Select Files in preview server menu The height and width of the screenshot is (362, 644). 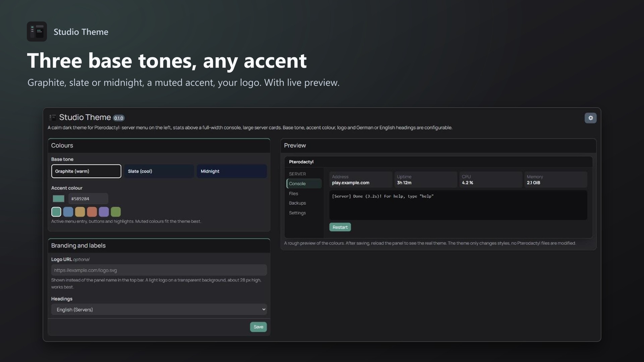pyautogui.click(x=293, y=193)
